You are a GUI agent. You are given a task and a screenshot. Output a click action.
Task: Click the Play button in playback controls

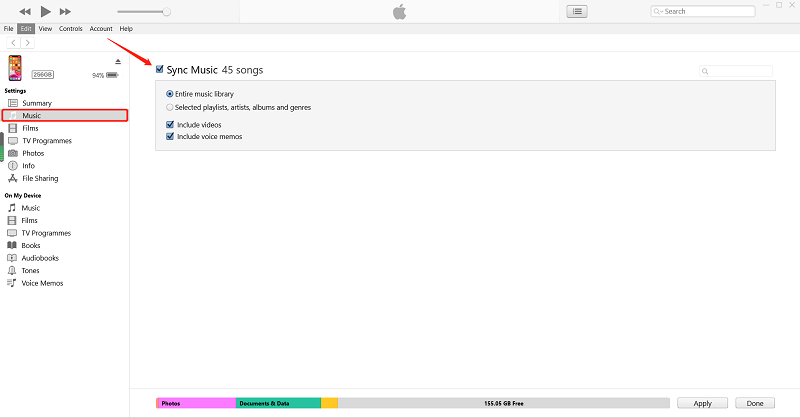coord(46,11)
